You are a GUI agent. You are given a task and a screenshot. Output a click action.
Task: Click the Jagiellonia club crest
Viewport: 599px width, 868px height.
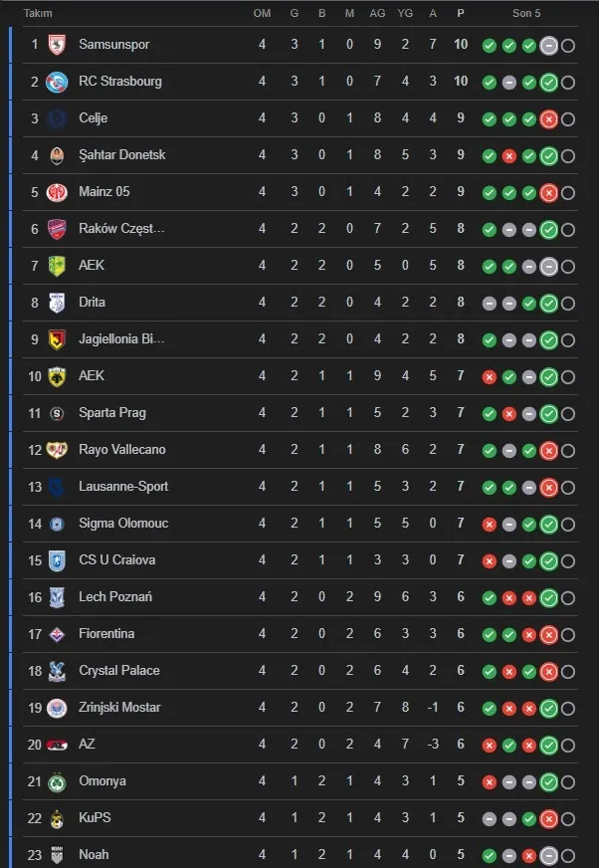click(56, 339)
